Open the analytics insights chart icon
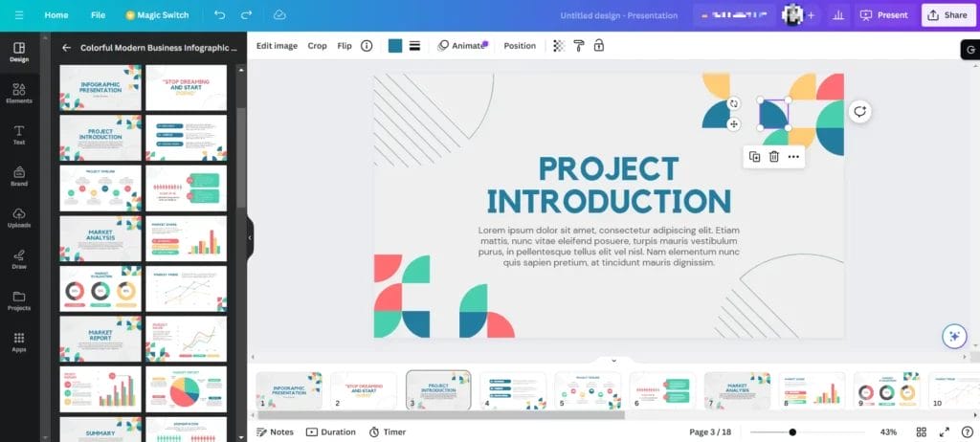This screenshot has height=442, width=980. [838, 15]
